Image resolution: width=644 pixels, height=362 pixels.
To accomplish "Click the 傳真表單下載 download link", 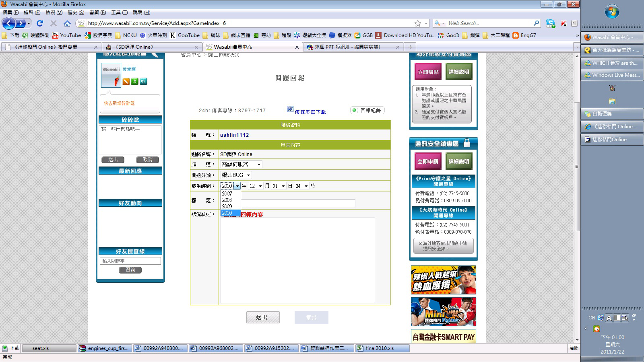I will 310,112.
